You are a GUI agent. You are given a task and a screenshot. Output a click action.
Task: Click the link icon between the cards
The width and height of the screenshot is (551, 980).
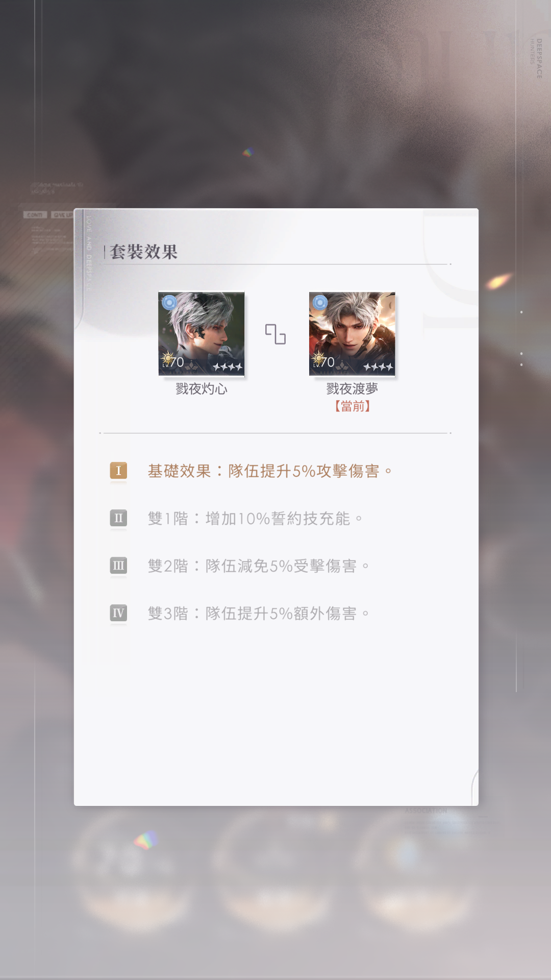275,334
